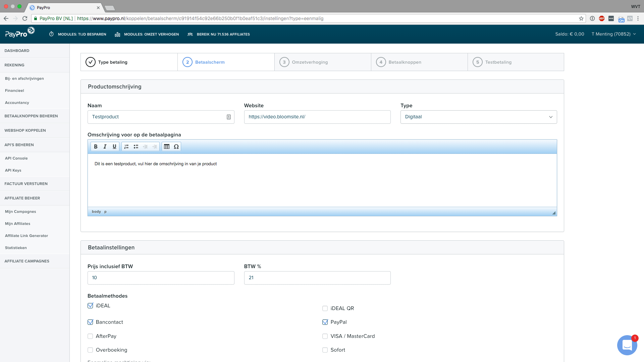Toggle bold formatting in the editor
The image size is (644, 362).
click(x=96, y=146)
